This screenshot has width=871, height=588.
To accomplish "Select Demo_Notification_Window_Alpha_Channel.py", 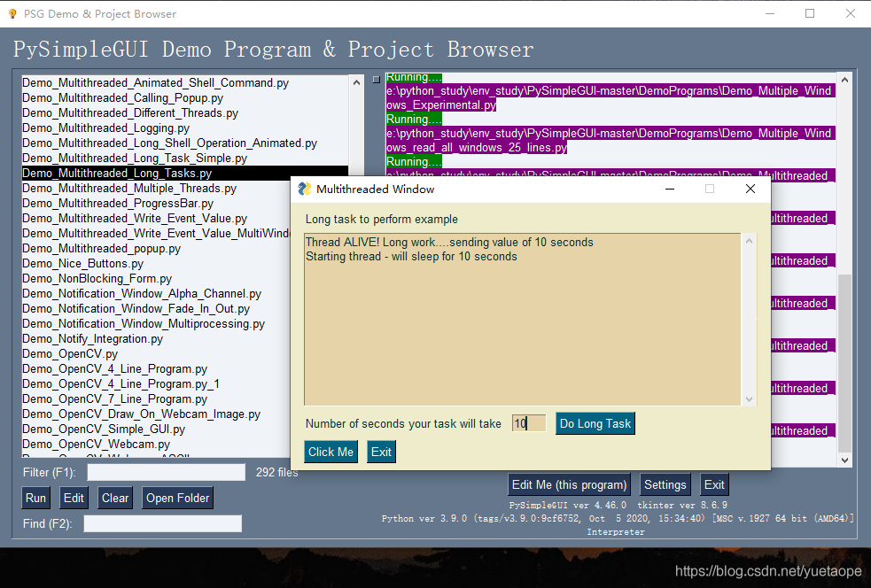I will [x=157, y=293].
